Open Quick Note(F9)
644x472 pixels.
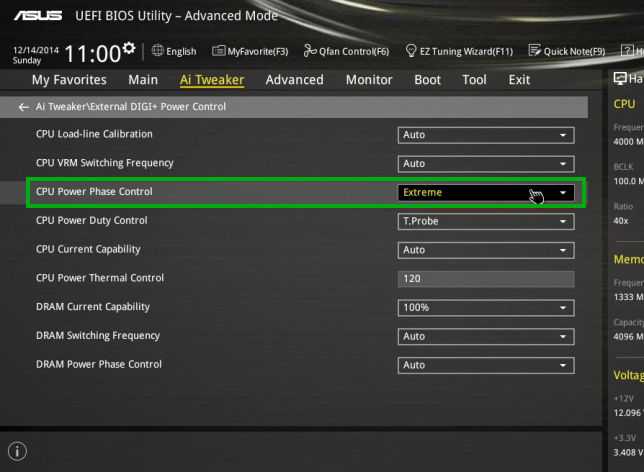[574, 51]
